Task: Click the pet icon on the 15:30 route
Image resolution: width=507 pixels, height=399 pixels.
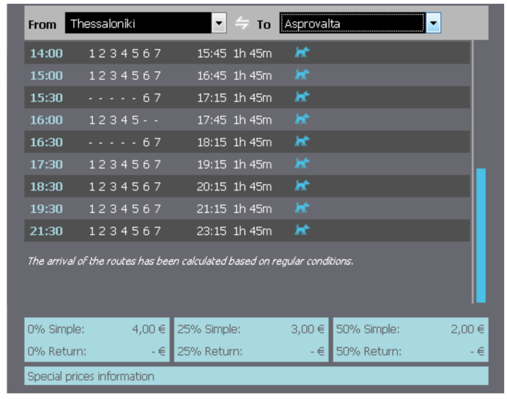Action: tap(302, 97)
